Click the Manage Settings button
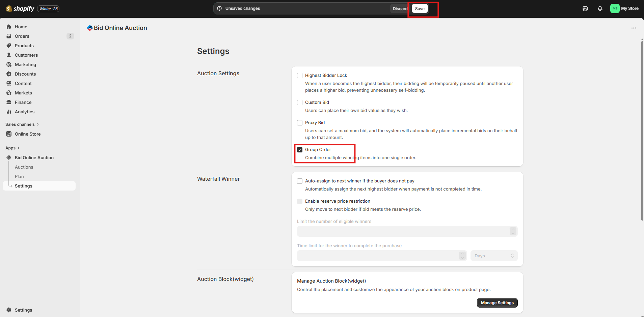 click(x=497, y=303)
